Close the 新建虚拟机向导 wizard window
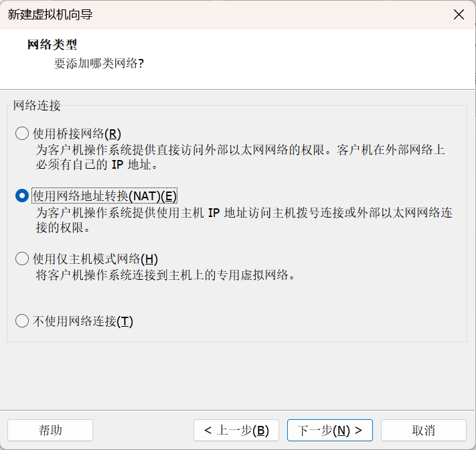Screen dimensions: 476x450 (459, 15)
